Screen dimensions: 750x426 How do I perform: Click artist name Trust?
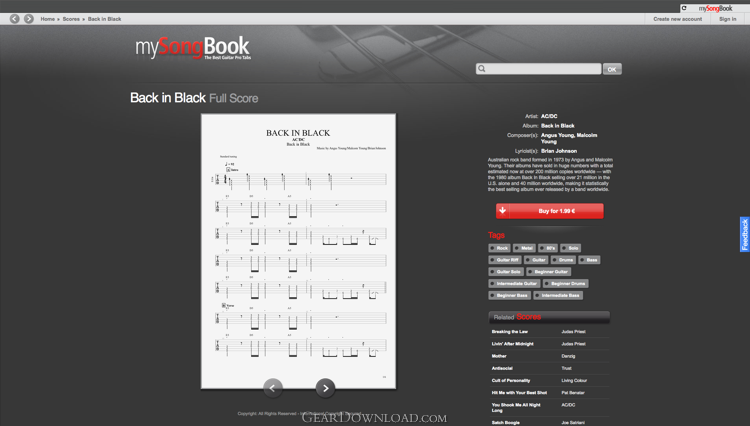(566, 368)
